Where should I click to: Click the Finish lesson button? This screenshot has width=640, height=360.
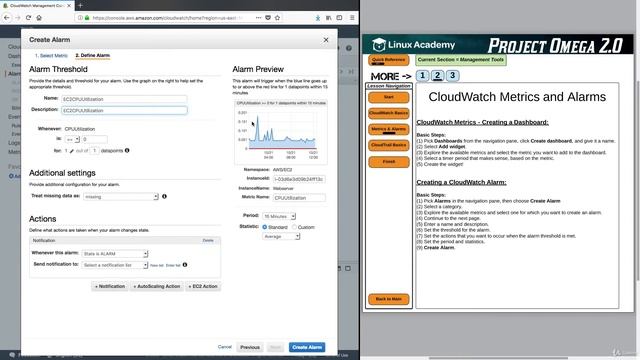pos(389,162)
